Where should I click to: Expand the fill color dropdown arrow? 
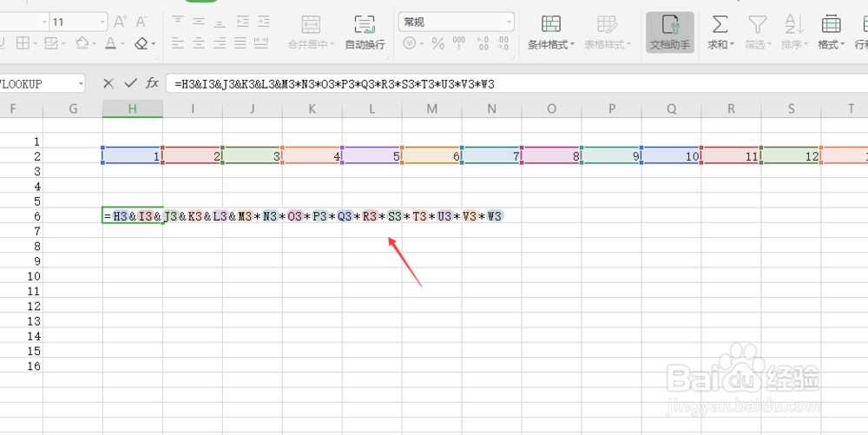[94, 43]
